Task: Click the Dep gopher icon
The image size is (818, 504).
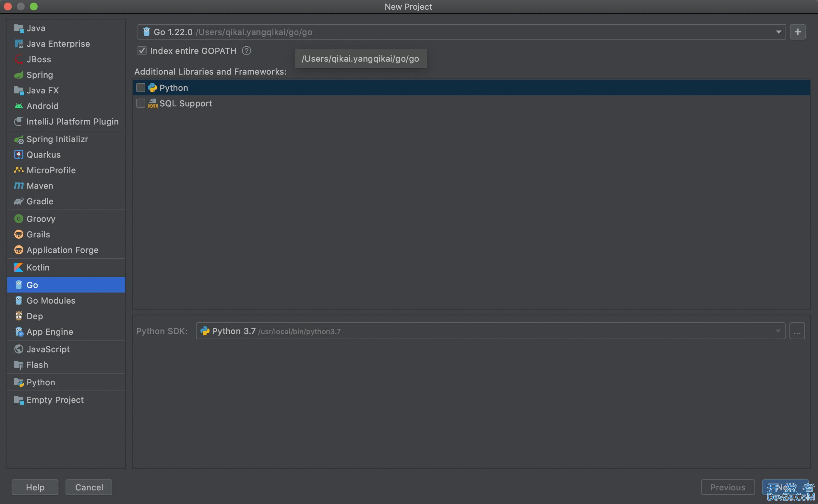Action: click(19, 316)
